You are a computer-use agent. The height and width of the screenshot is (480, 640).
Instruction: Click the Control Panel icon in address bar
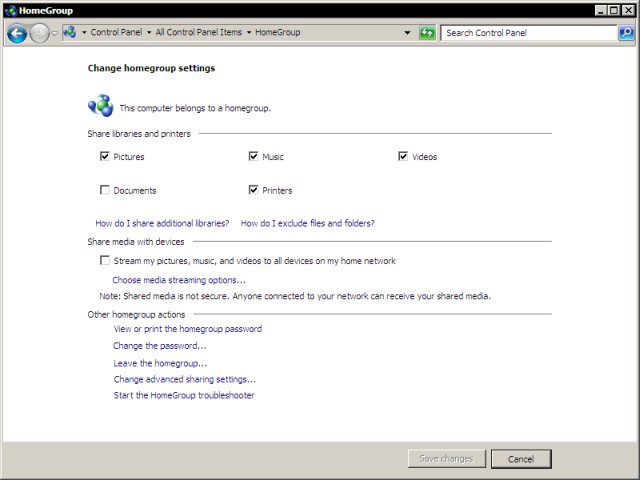click(69, 33)
